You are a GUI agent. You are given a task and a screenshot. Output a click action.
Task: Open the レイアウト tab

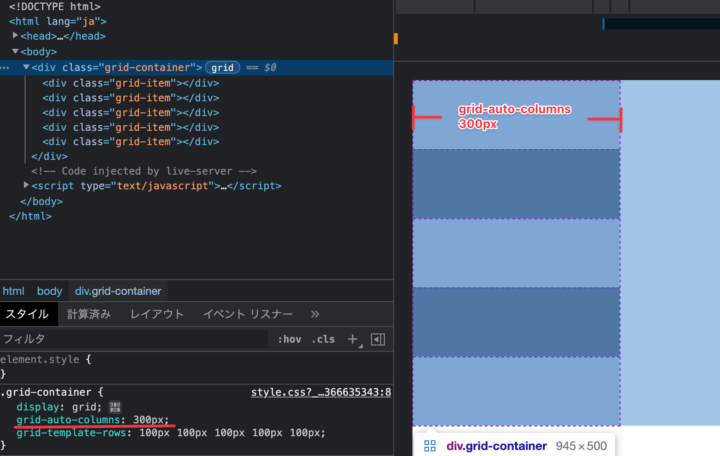[x=157, y=314]
